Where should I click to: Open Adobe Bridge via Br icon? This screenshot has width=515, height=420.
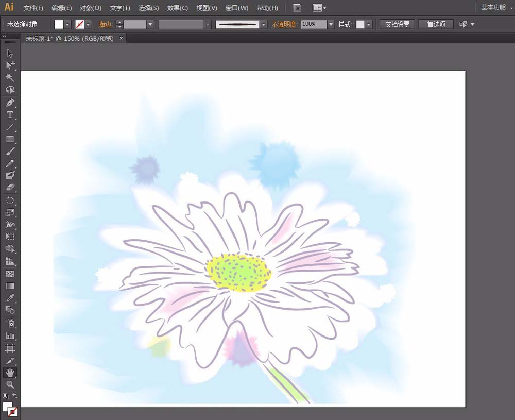click(297, 8)
